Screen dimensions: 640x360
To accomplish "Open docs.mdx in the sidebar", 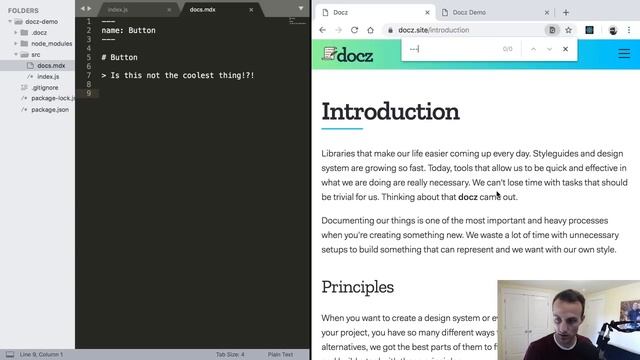I will click(x=51, y=65).
